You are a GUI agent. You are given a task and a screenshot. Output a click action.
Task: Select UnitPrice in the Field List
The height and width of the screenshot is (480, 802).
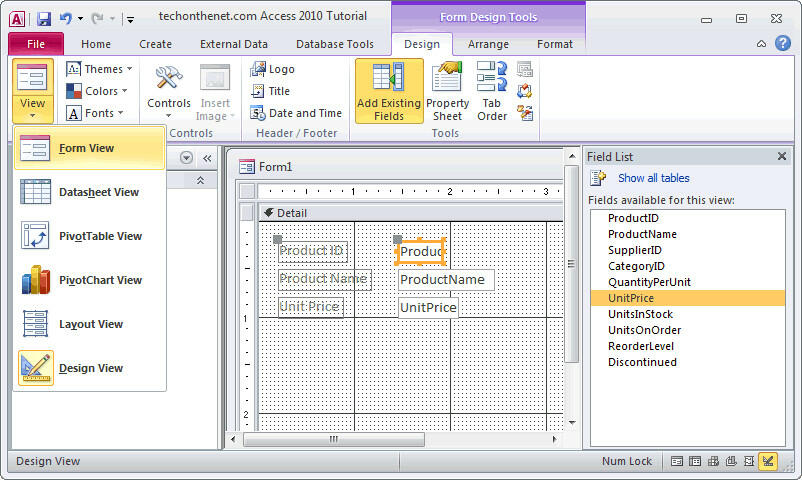pos(687,298)
